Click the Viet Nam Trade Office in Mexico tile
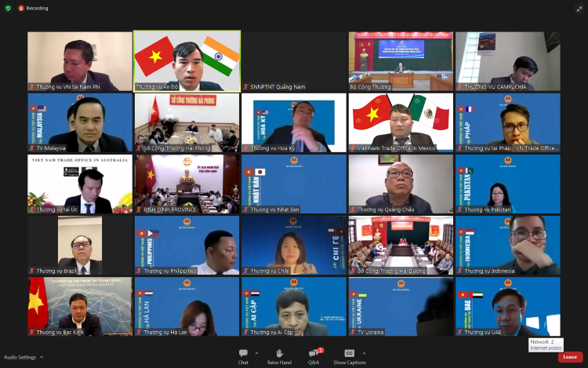This screenshot has width=588, height=368. click(401, 122)
